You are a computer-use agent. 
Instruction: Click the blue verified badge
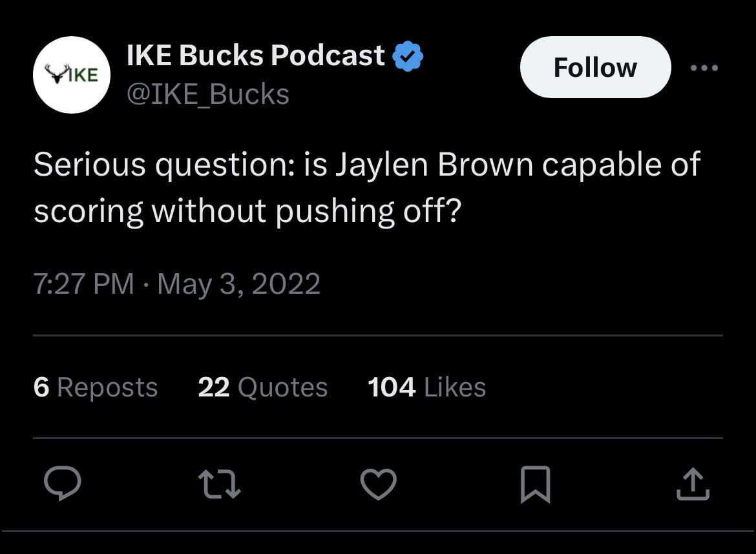pos(408,57)
